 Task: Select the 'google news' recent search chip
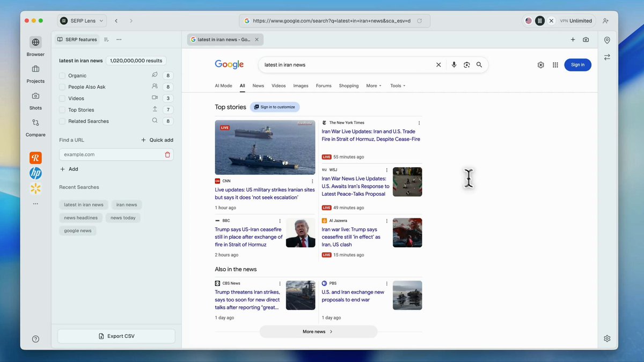tap(78, 231)
